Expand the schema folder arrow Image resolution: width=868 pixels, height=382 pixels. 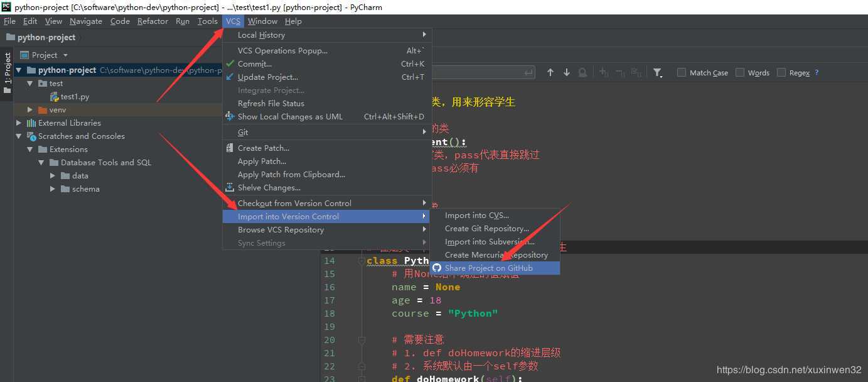[53, 189]
